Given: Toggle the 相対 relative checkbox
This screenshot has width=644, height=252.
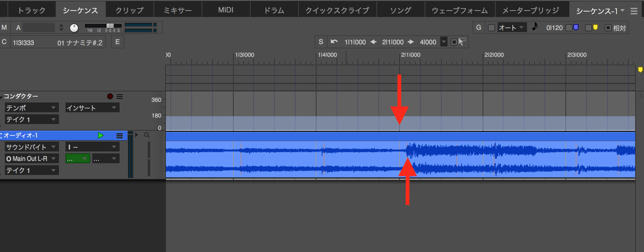Looking at the screenshot, I should [x=608, y=28].
